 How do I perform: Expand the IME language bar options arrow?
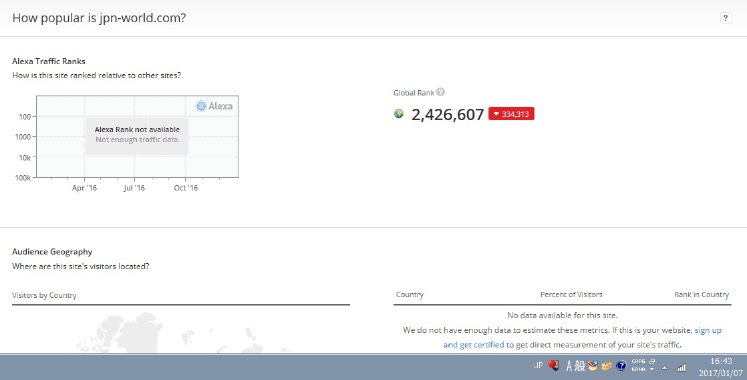point(652,369)
